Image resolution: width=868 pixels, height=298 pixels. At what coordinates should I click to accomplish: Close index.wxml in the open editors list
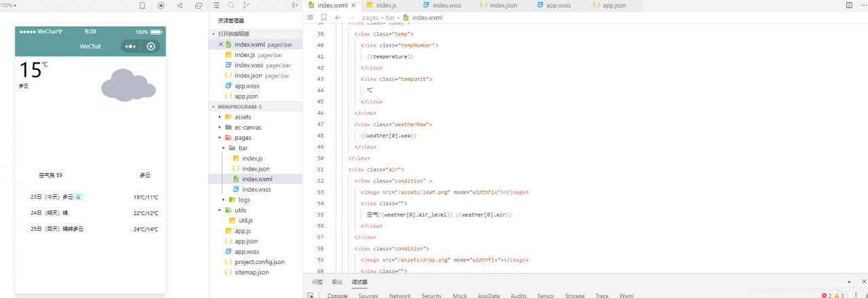(220, 44)
